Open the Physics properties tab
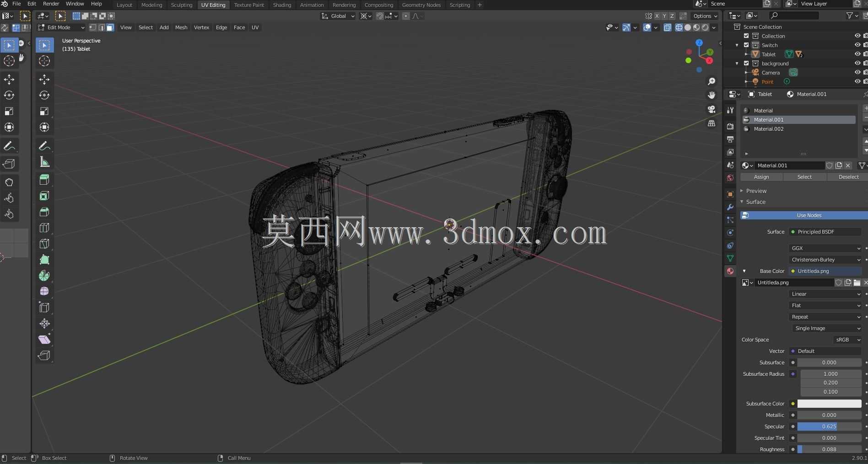This screenshot has width=868, height=464. [730, 233]
